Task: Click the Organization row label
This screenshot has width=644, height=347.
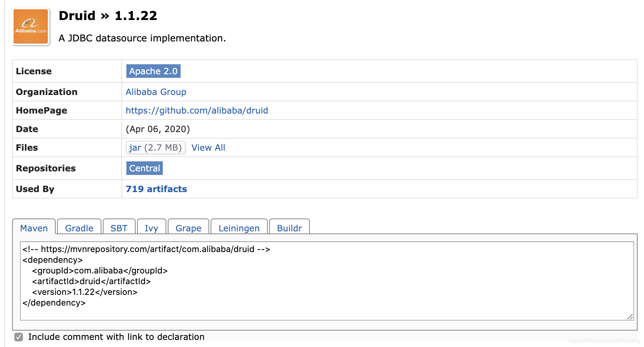Action: pyautogui.click(x=47, y=92)
